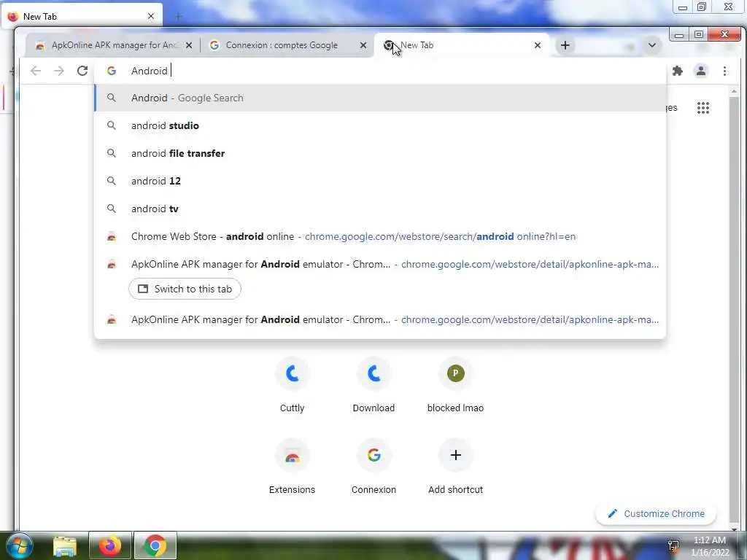This screenshot has width=747, height=560.
Task: Open Windows Explorer from the taskbar
Action: pyautogui.click(x=65, y=545)
